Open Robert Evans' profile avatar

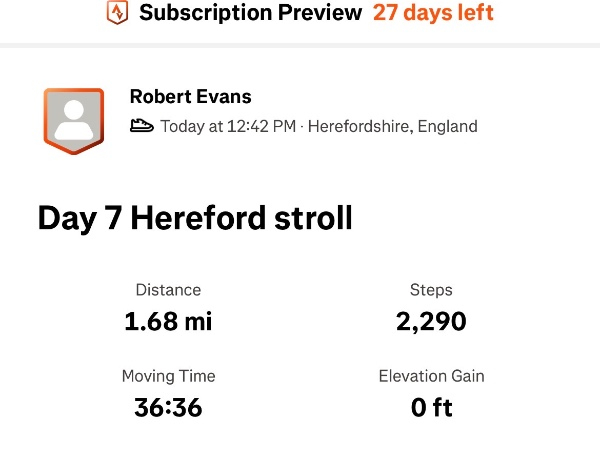coord(72,120)
